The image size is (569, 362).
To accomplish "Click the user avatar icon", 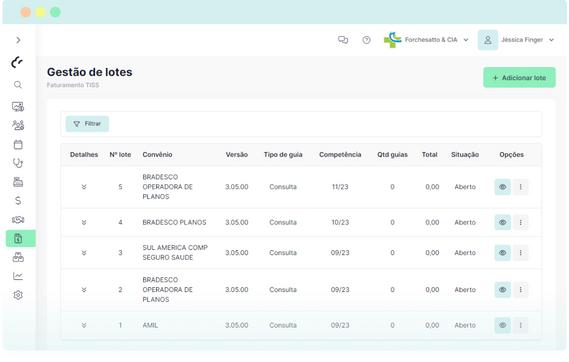I will pos(488,40).
